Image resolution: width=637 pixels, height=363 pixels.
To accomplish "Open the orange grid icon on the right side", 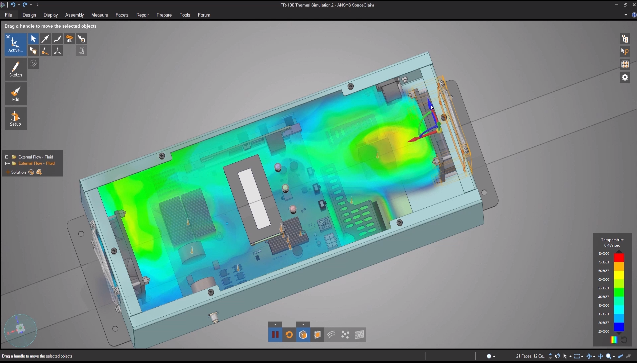I will [x=625, y=64].
